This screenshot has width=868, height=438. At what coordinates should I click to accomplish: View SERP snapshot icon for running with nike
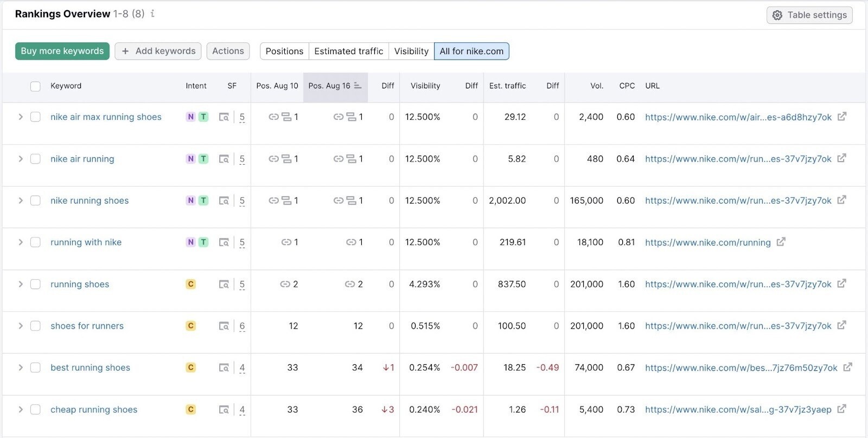point(224,242)
